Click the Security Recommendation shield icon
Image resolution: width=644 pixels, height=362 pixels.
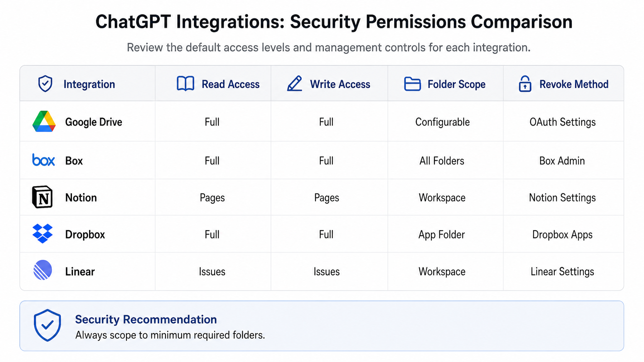pyautogui.click(x=47, y=325)
